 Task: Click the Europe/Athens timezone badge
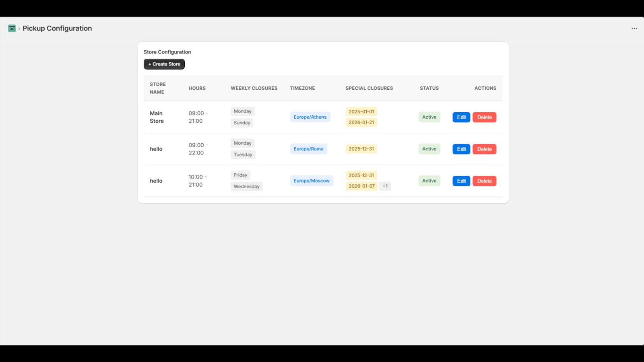[x=310, y=117]
